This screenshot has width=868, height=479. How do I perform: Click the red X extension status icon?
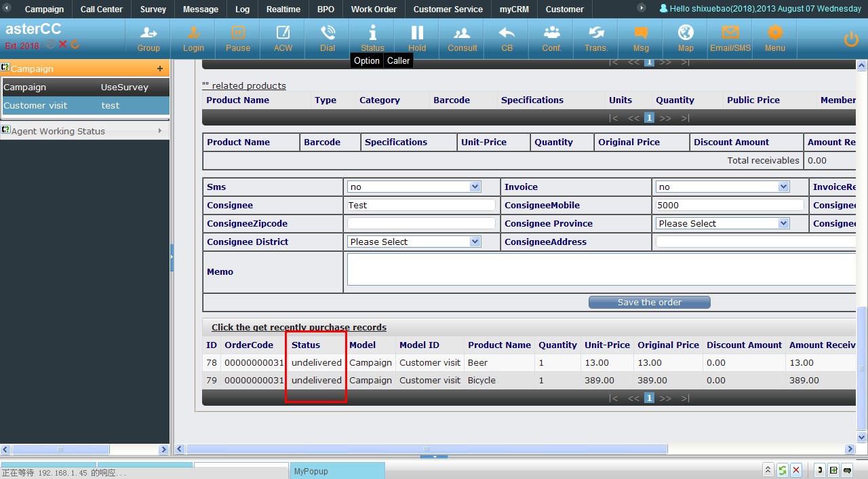[62, 45]
